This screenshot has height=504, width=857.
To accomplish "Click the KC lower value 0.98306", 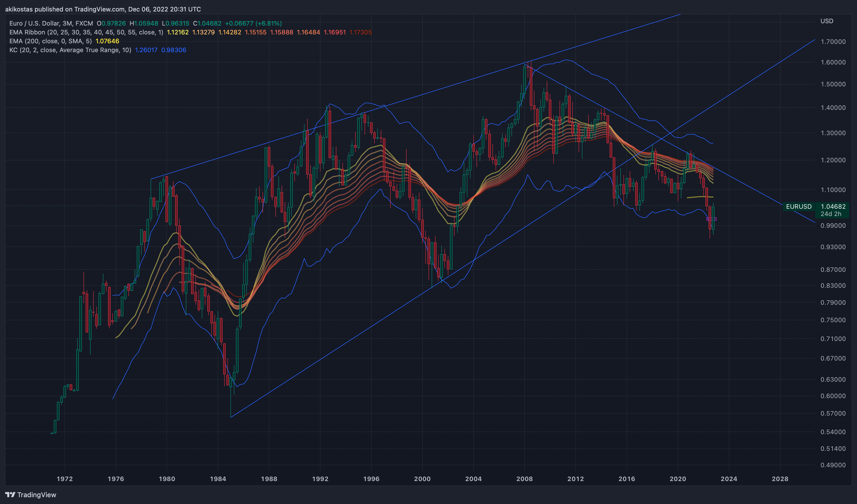I will (174, 50).
